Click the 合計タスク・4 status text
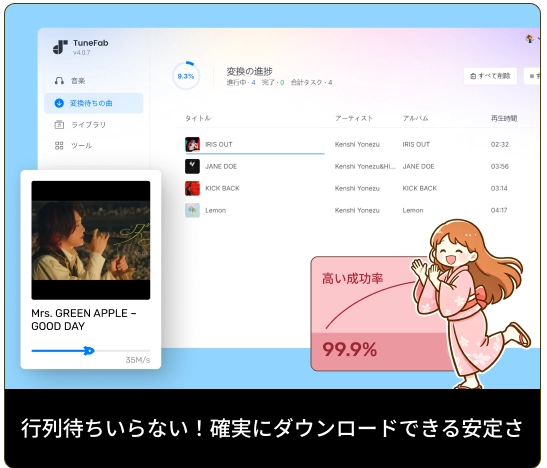This screenshot has width=547, height=468. coord(312,83)
